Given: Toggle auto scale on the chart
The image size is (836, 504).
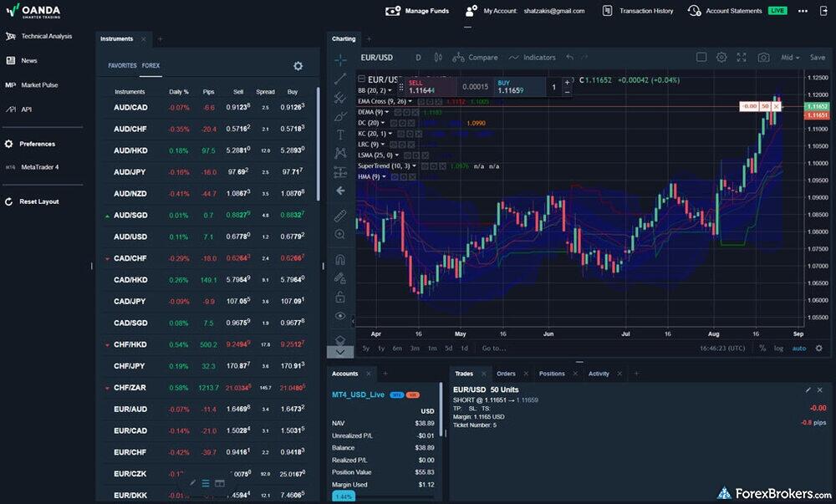Looking at the screenshot, I should [799, 349].
